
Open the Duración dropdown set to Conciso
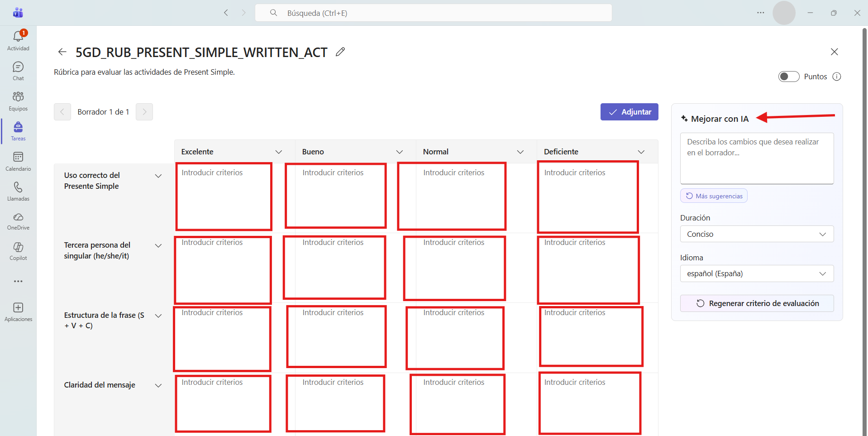(757, 234)
